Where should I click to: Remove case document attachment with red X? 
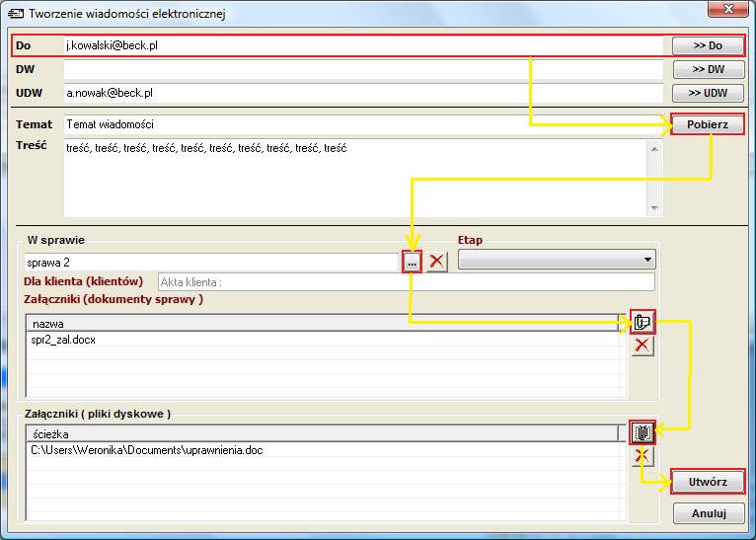pos(643,346)
